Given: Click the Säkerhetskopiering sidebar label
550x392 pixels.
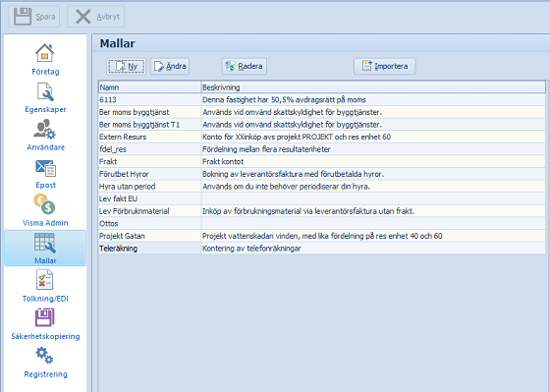Looking at the screenshot, I should click(45, 336).
